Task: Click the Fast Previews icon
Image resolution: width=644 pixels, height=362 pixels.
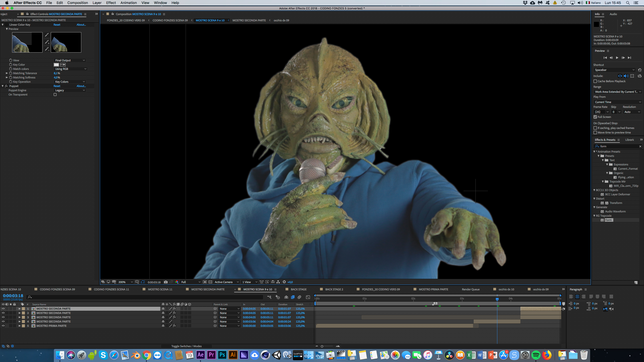Action: pyautogui.click(x=267, y=282)
